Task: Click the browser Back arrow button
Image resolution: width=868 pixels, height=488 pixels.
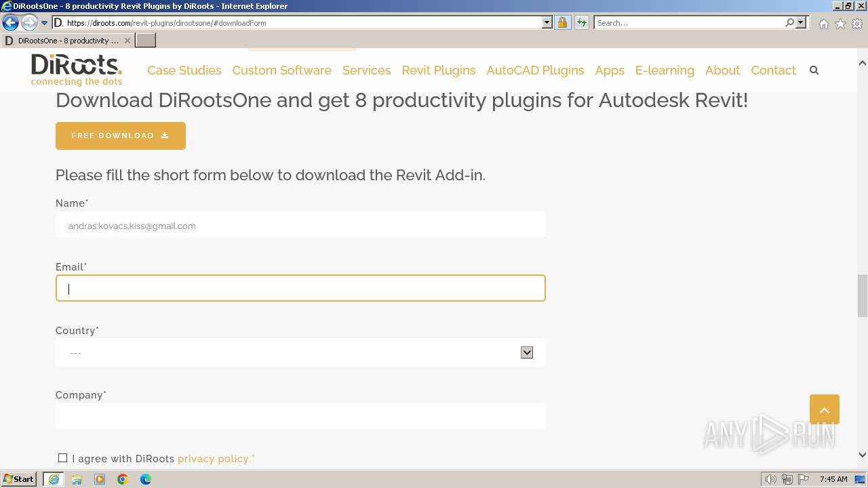Action: coord(10,23)
